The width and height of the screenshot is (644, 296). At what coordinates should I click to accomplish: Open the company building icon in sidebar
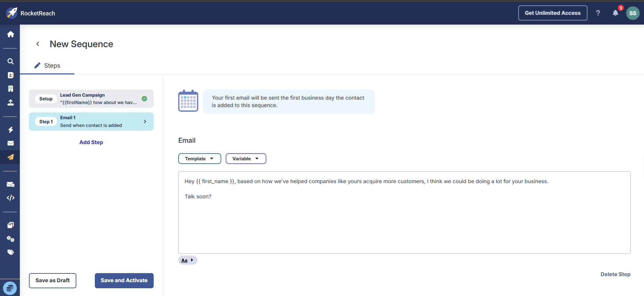coord(10,89)
